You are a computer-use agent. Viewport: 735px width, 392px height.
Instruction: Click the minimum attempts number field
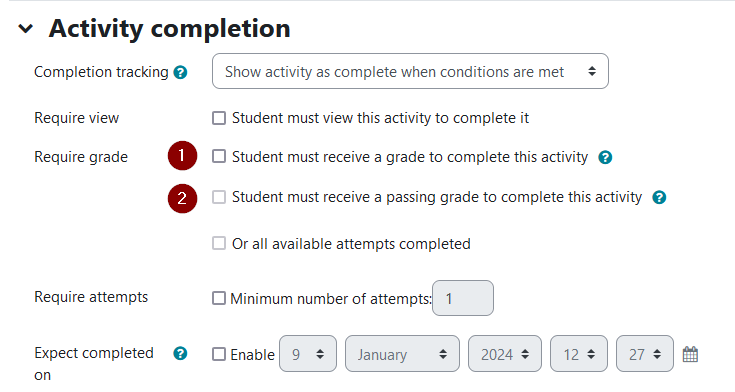463,298
